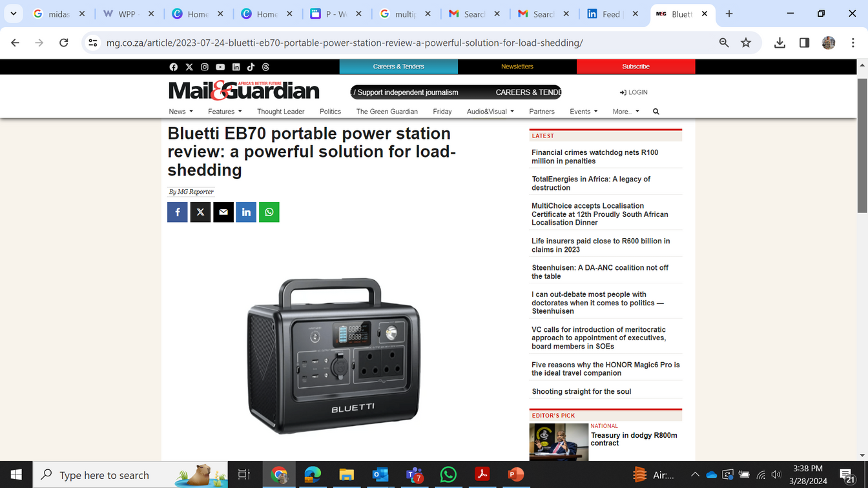Image resolution: width=868 pixels, height=488 pixels.
Task: Open 'Treasury in dodgy R800m contract' headline
Action: tap(634, 440)
